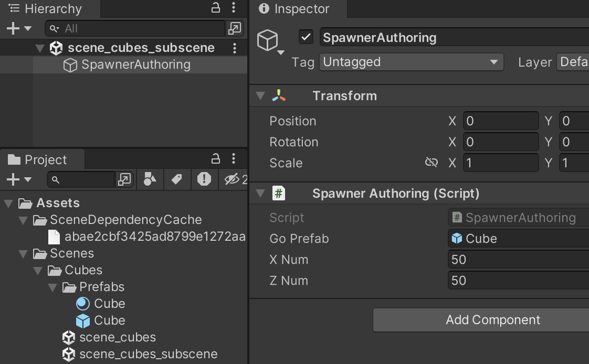The height and width of the screenshot is (364, 589).
Task: Click the Project plus create button
Action: pyautogui.click(x=13, y=179)
